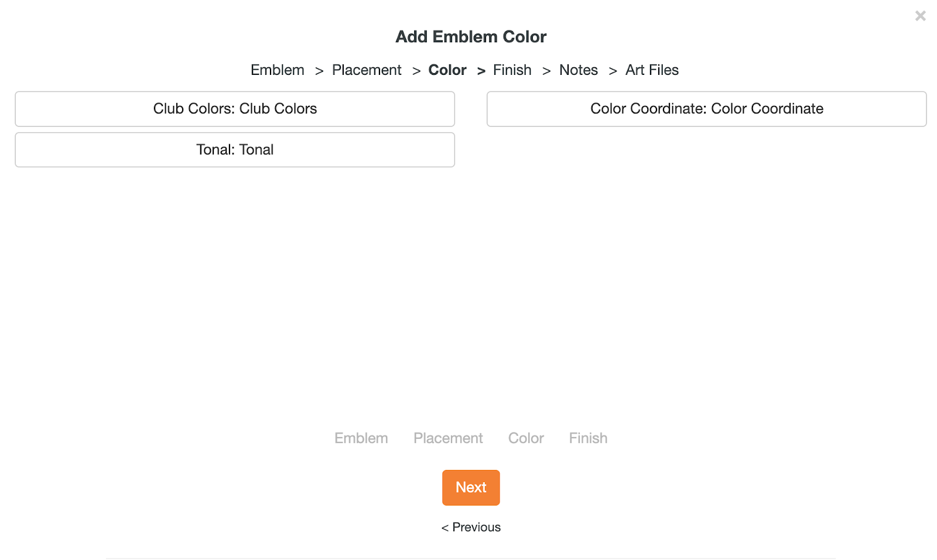The height and width of the screenshot is (560, 937).
Task: Click the bold arrow after Color
Action: [481, 71]
